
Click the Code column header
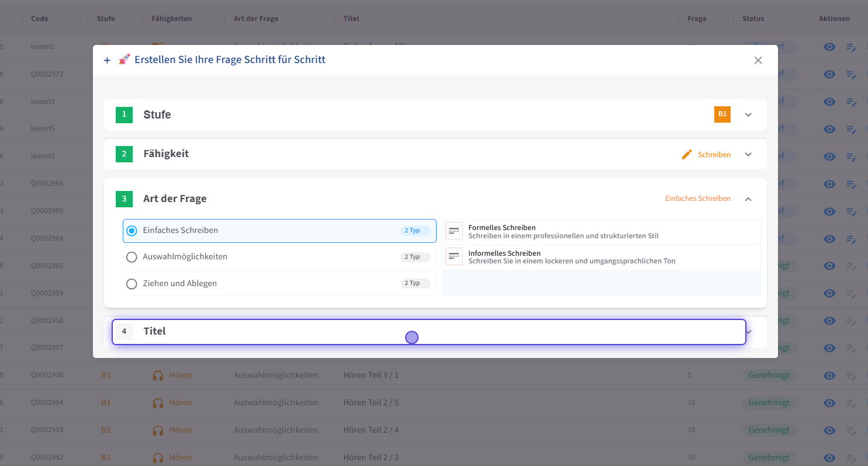click(x=40, y=19)
